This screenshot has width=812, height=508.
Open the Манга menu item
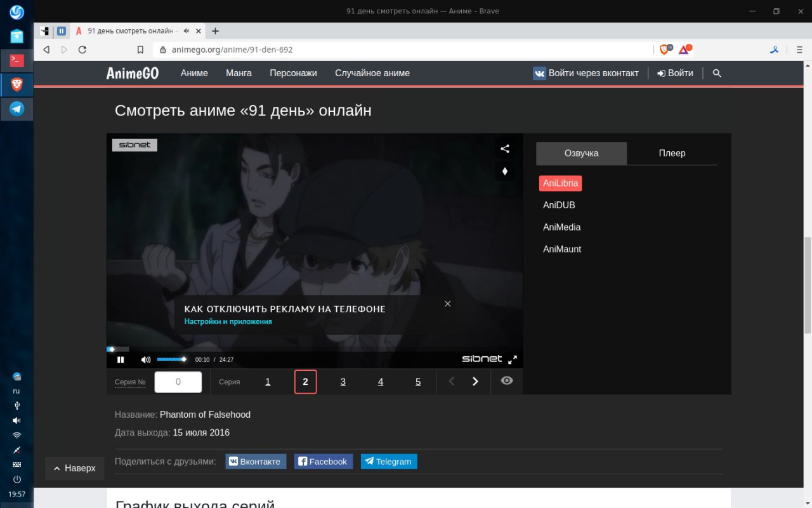(239, 73)
